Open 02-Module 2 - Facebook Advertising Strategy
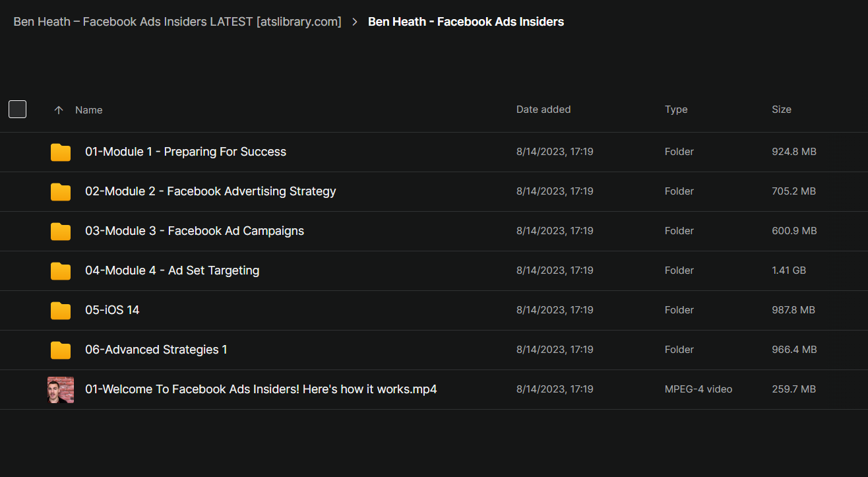The width and height of the screenshot is (868, 477). coord(210,191)
